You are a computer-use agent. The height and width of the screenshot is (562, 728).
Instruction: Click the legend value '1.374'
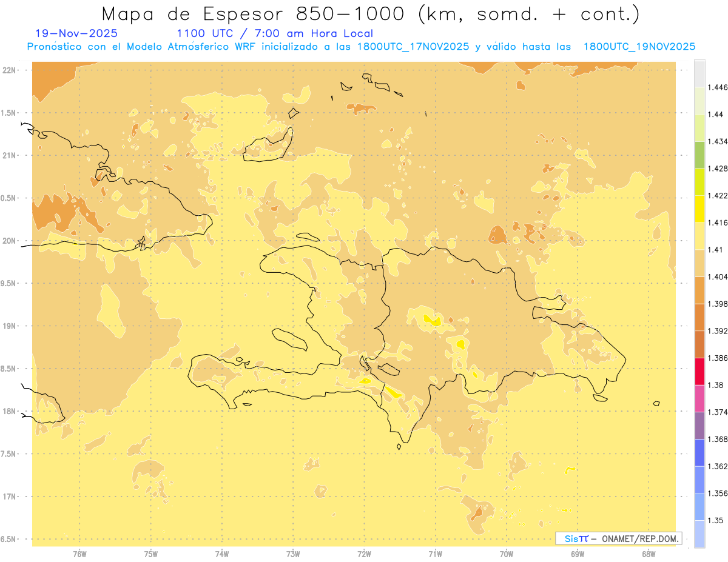click(717, 412)
